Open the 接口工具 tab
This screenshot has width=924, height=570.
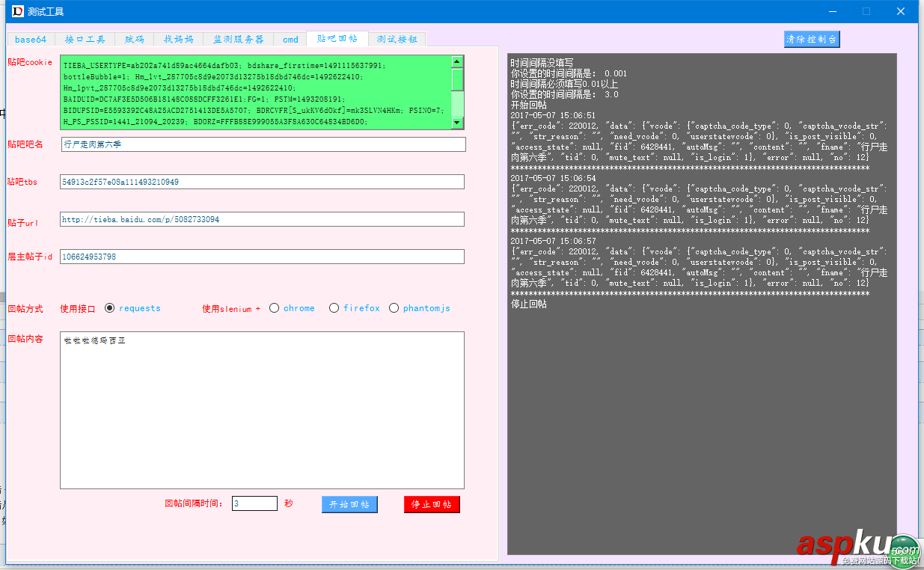[85, 40]
